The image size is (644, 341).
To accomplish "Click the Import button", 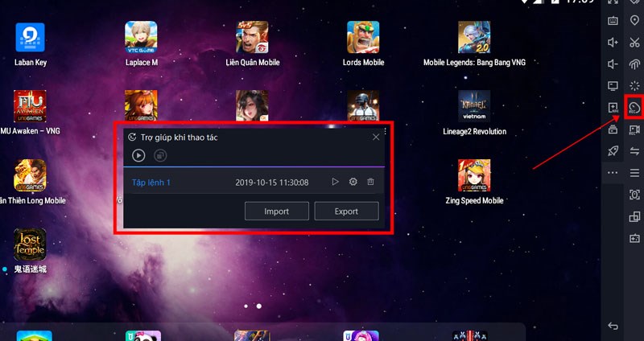I will pos(276,212).
